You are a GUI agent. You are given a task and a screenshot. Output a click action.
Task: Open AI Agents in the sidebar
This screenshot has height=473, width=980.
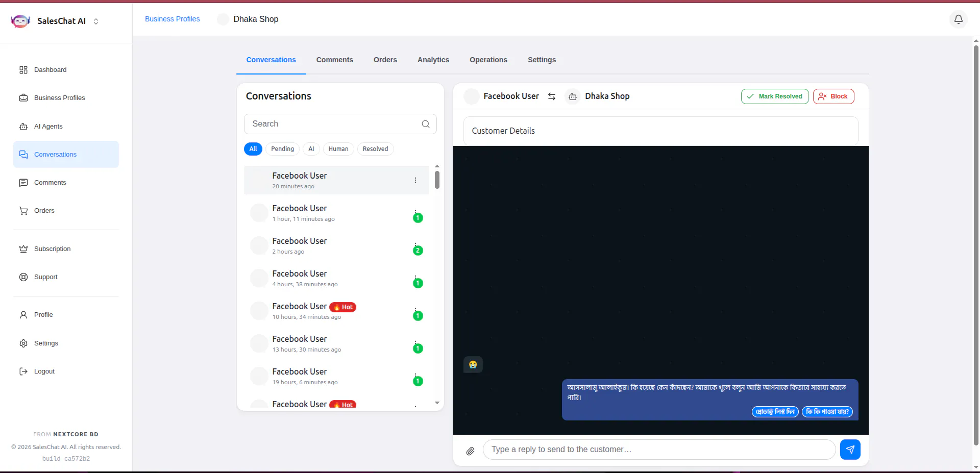pos(66,127)
